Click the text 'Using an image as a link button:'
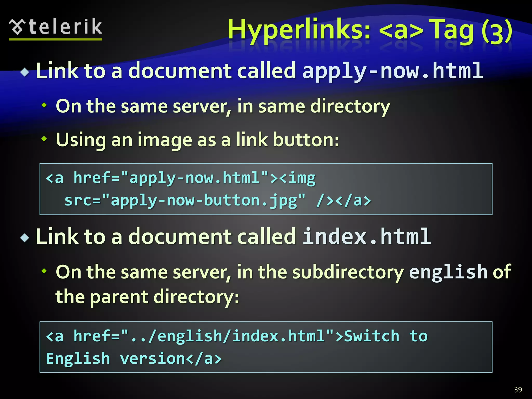 197,140
